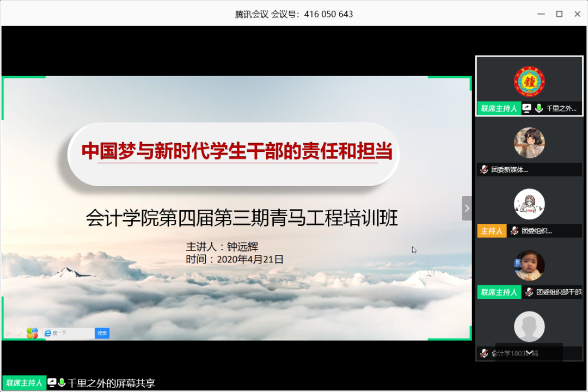Screen dimensions: 588x392
Task: Click the screen sharing icon in bottom status bar
Action: (x=51, y=383)
